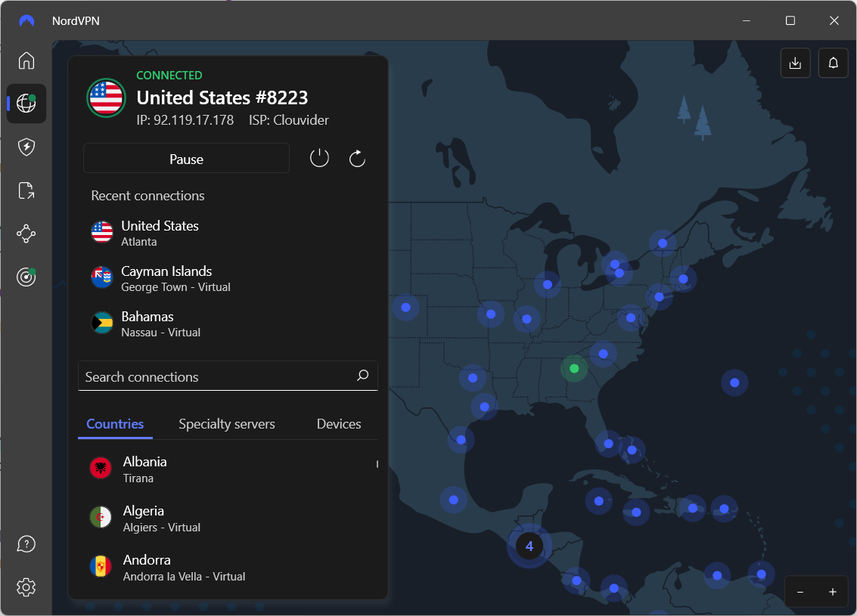Click the Albania flag icon
Viewport: 857px width, 616px height.
coord(101,468)
